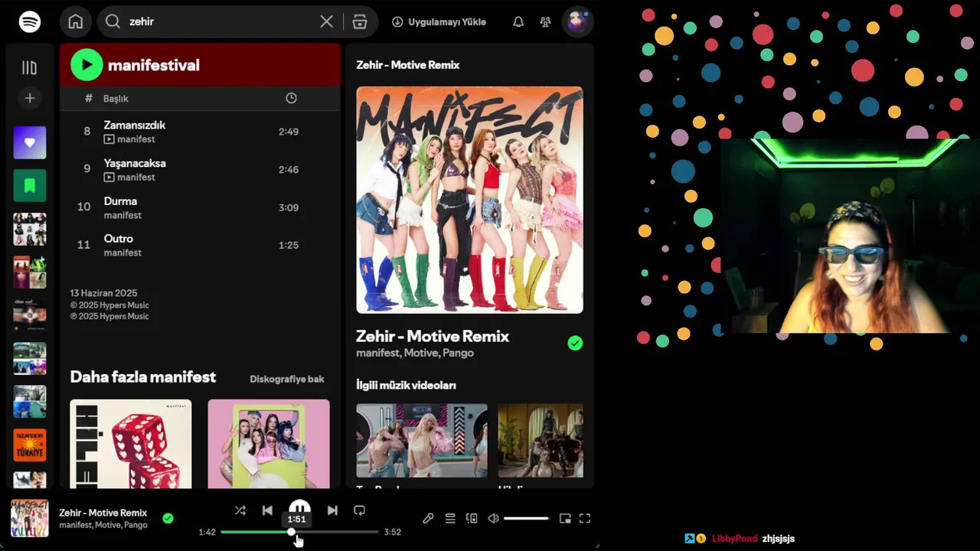Select track 9 Yaşanacaksa

tap(200, 169)
